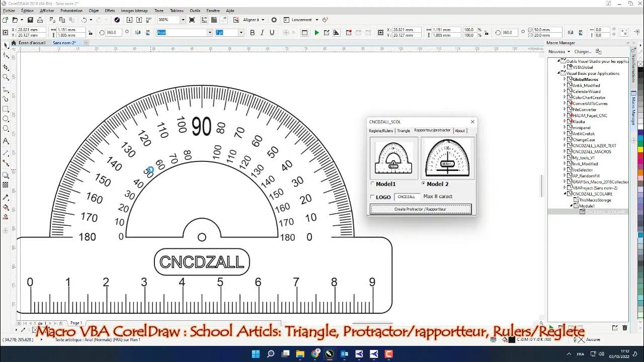The height and width of the screenshot is (362, 644).
Task: Open Windows Start button on taskbar
Action: (x=256, y=354)
